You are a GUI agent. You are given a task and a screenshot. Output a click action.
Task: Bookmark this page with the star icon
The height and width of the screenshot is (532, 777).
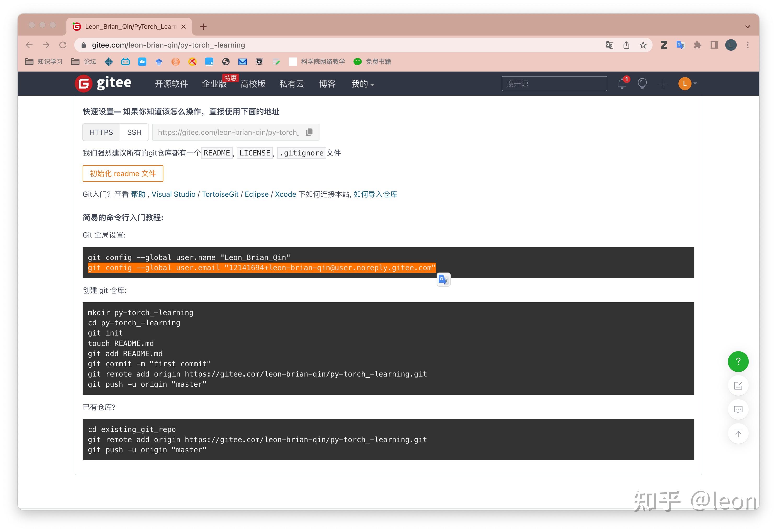643,45
